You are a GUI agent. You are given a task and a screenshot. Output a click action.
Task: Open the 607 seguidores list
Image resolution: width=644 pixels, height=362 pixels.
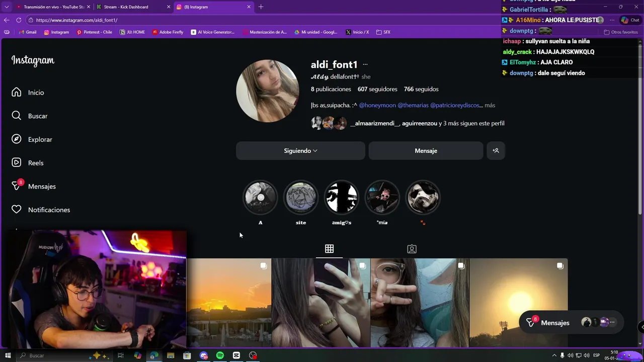[x=377, y=89]
